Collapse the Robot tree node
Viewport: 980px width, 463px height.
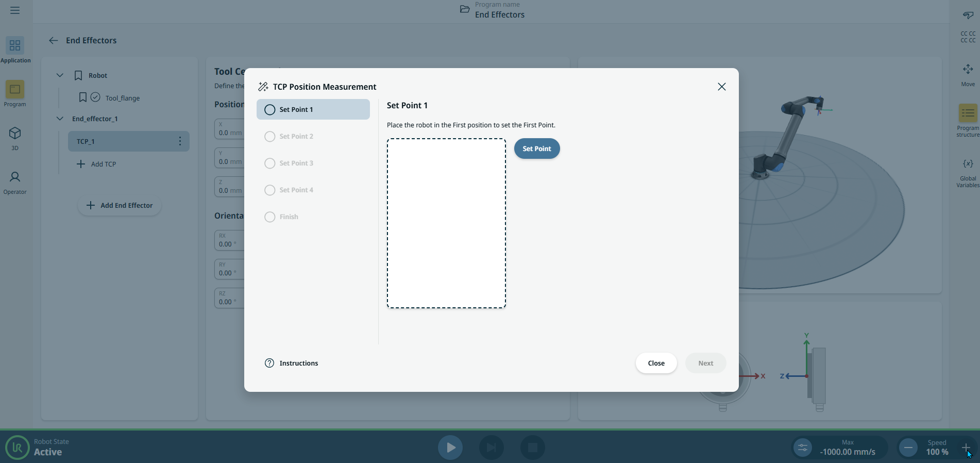click(x=60, y=75)
